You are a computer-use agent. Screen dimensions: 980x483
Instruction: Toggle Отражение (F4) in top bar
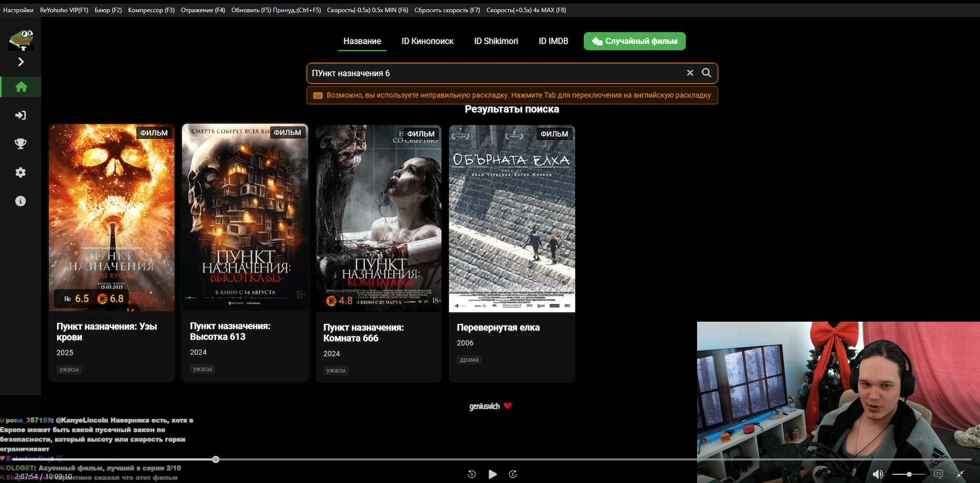click(x=203, y=10)
